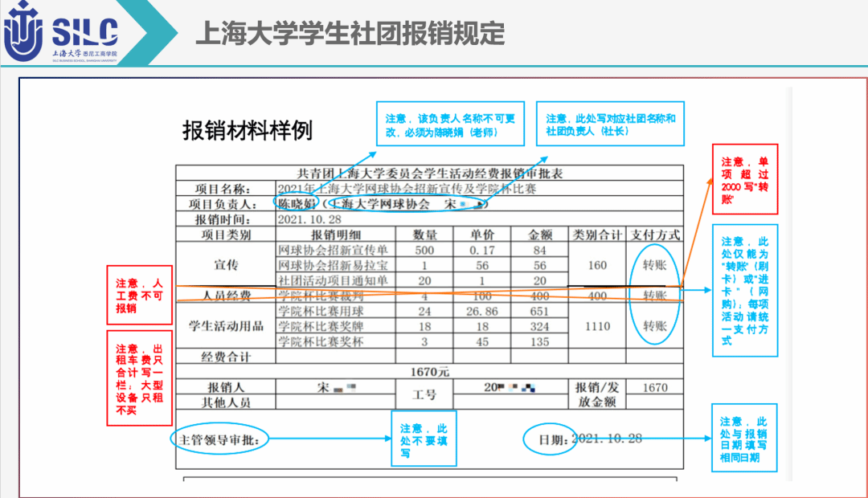This screenshot has width=868, height=498.
Task: Click the SILC text logo in header
Action: (x=84, y=31)
